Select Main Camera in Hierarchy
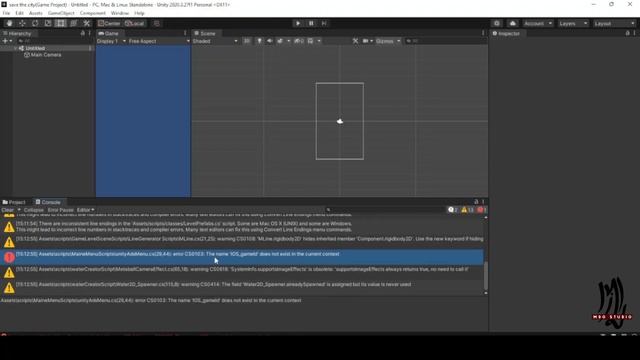 (x=43, y=55)
